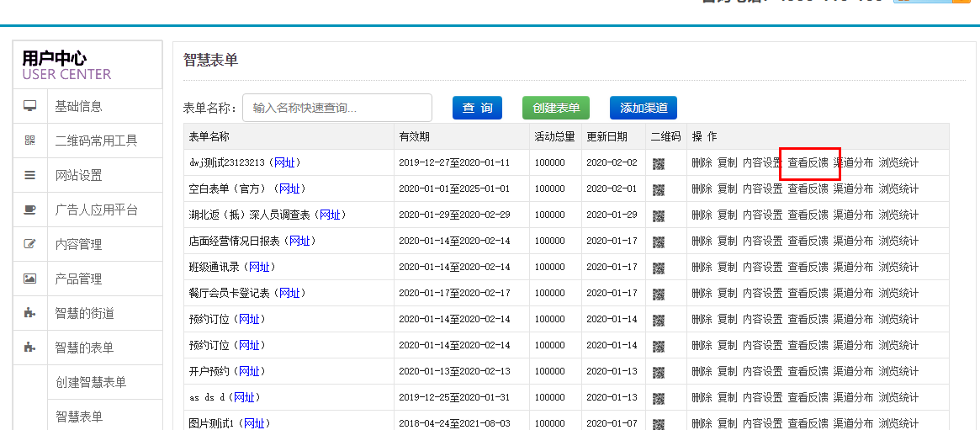Click the QR icon beside 二维码常用工具
Image resolution: width=980 pixels, height=430 pixels.
coord(30,141)
